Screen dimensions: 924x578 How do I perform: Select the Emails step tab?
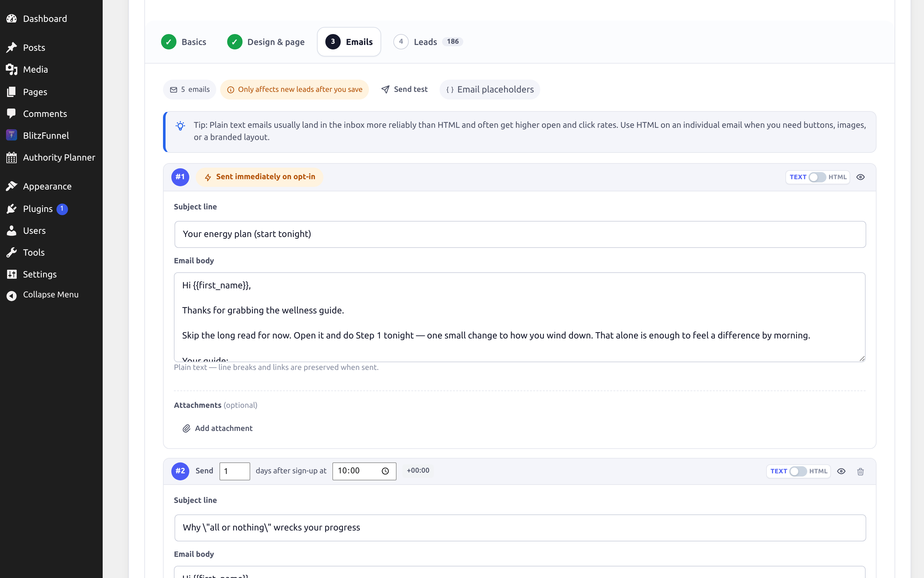349,42
